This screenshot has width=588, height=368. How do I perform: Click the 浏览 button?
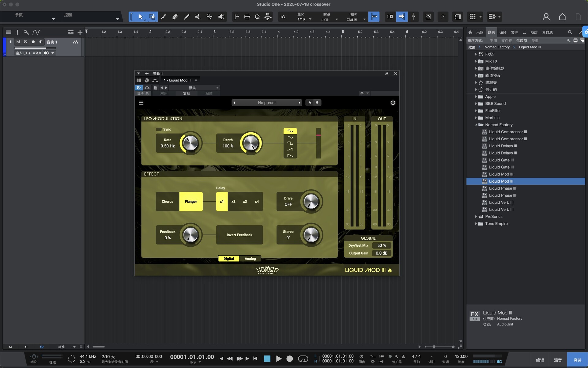[x=577, y=360]
